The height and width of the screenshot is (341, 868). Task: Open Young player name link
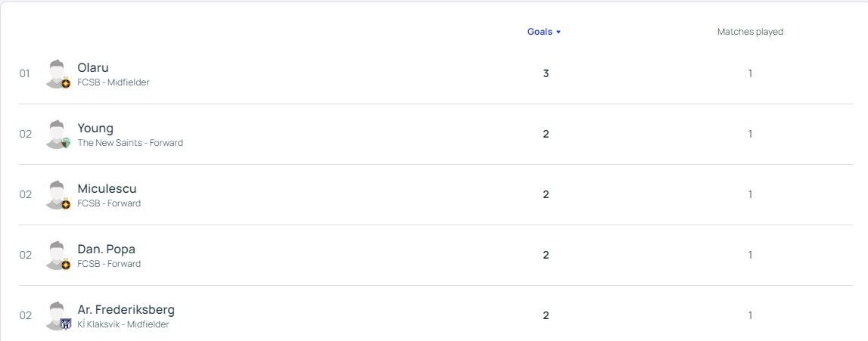coord(95,129)
